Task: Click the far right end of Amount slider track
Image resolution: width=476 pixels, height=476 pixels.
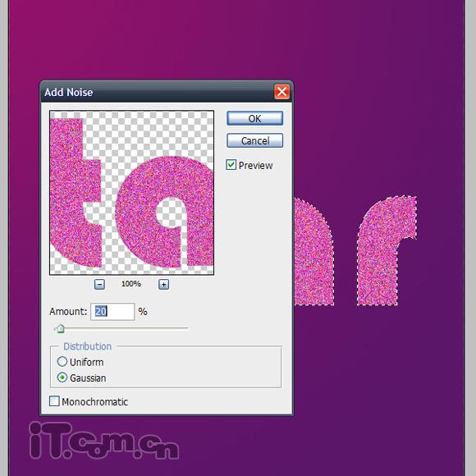Action: pos(187,328)
